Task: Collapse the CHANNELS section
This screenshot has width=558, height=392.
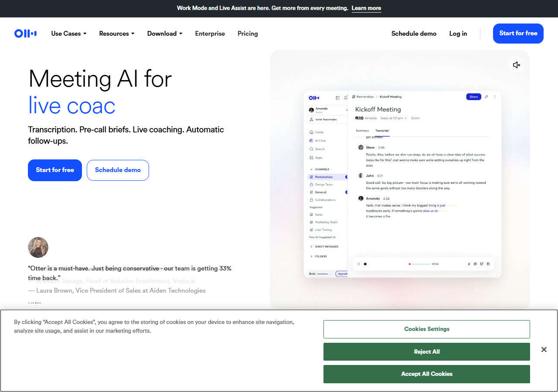Action: 320,169
